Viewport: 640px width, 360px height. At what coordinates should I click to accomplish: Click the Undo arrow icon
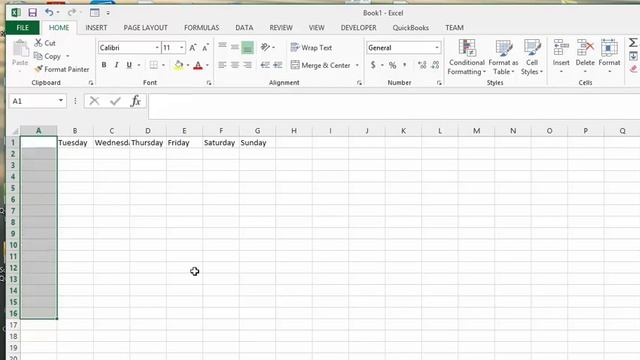(49, 13)
